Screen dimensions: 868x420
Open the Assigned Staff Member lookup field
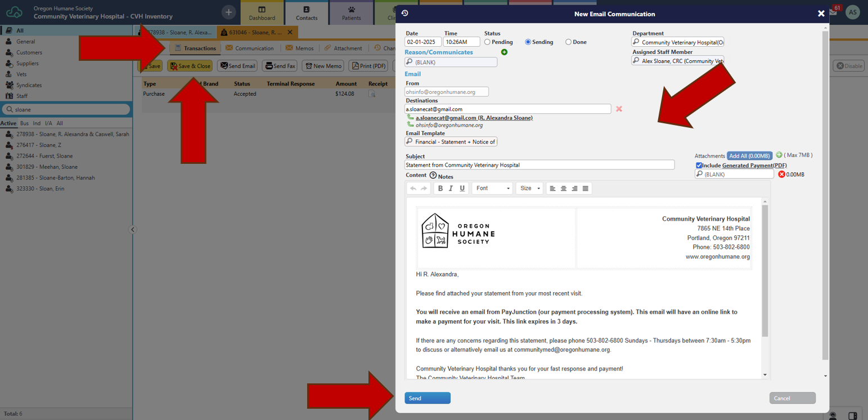[x=678, y=61]
